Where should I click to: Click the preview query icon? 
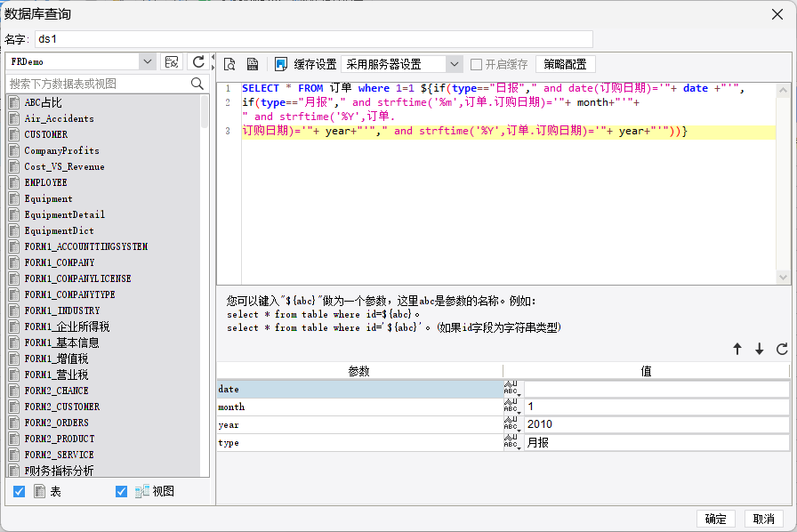point(229,64)
